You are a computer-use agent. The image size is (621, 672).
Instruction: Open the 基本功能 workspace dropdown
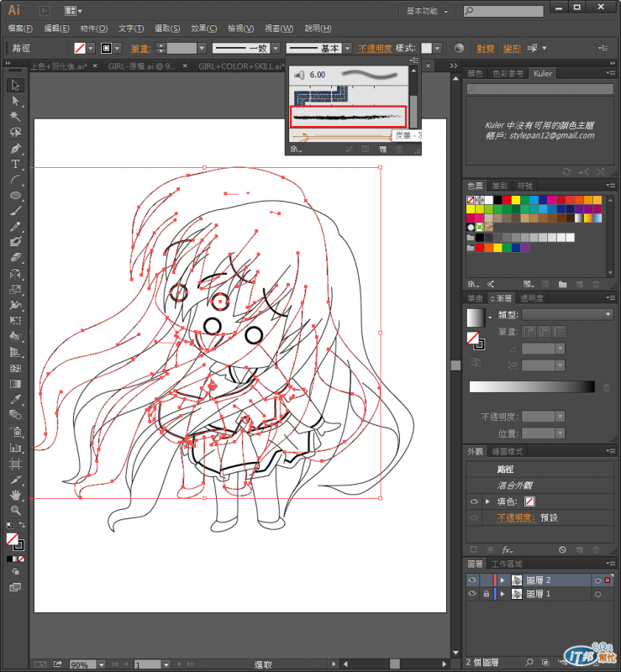click(427, 11)
